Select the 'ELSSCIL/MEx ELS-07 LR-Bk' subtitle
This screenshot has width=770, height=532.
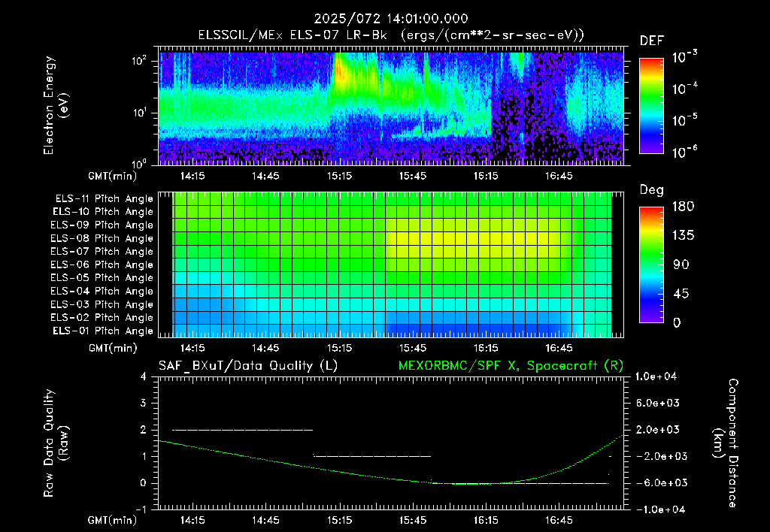pyautogui.click(x=293, y=35)
